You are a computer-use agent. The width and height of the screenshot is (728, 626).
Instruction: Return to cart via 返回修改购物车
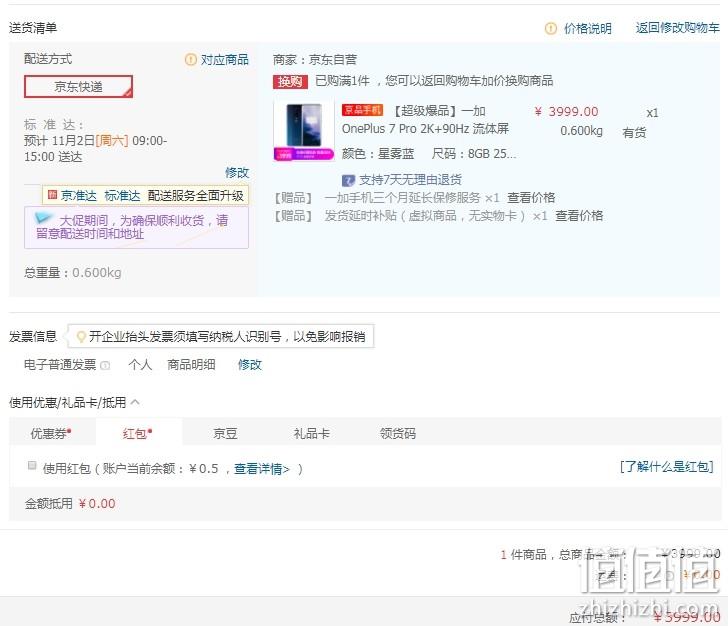coord(677,28)
